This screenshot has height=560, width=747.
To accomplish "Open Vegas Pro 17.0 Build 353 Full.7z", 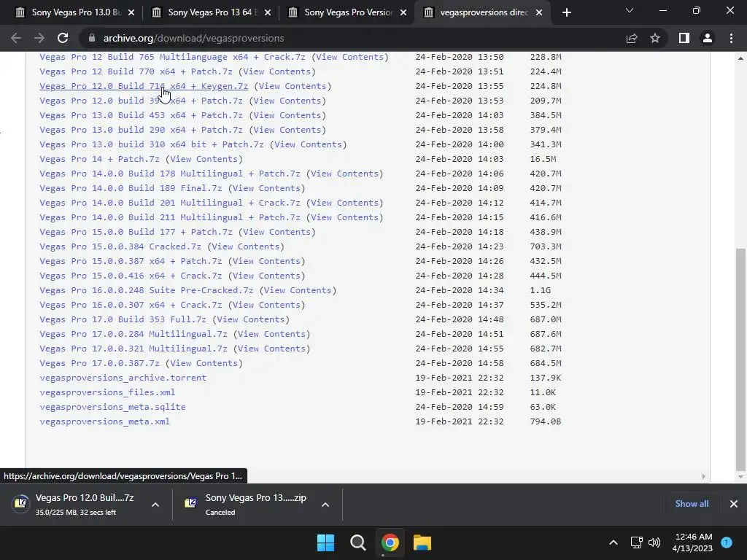I will click(123, 319).
